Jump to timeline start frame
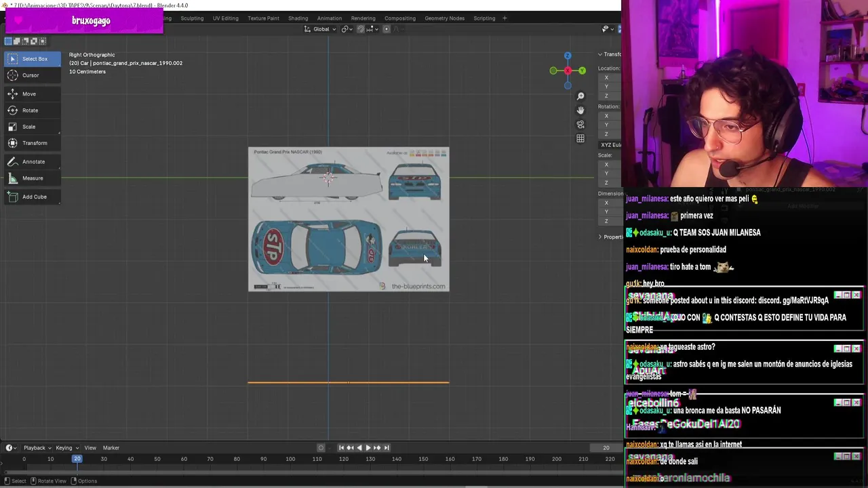The width and height of the screenshot is (868, 488). pyautogui.click(x=341, y=447)
